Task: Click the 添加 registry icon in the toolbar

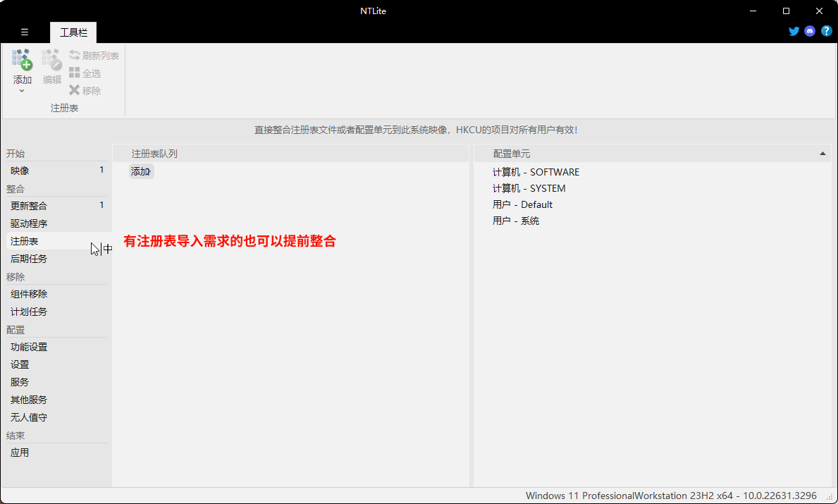Action: pos(22,60)
